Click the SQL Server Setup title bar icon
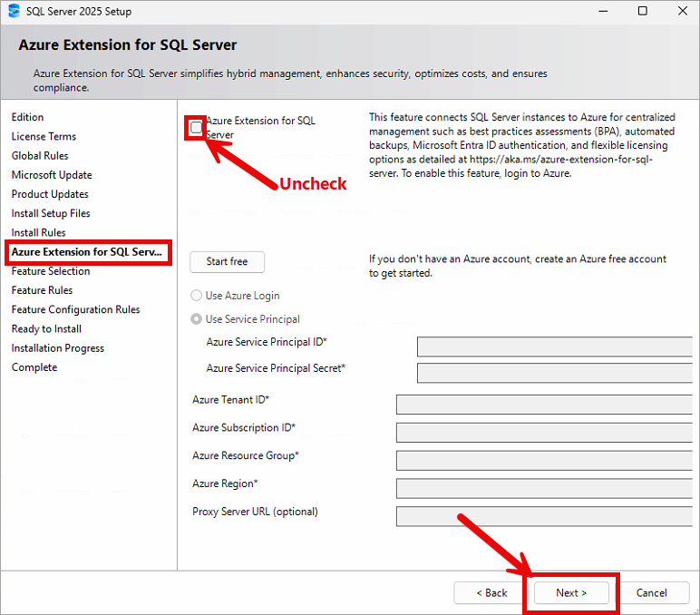The width and height of the screenshot is (700, 615). pyautogui.click(x=14, y=12)
